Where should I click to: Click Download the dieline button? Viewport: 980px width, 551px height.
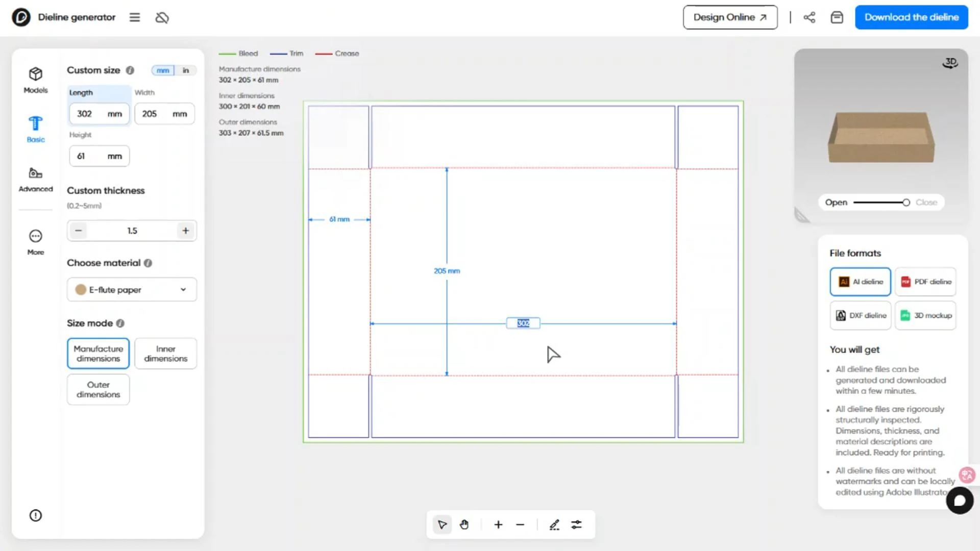click(x=912, y=17)
